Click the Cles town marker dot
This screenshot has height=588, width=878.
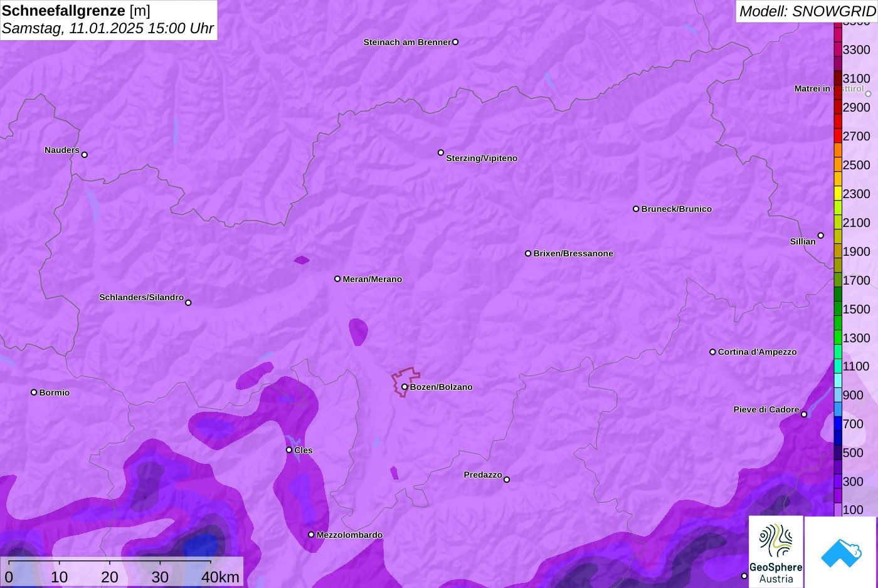pyautogui.click(x=289, y=450)
